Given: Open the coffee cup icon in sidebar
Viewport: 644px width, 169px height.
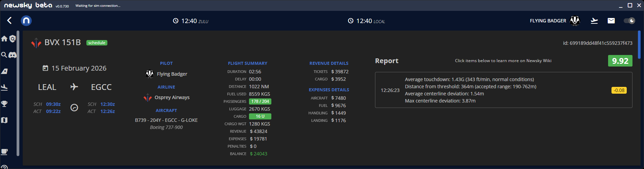Looking at the screenshot, I should point(4,152).
